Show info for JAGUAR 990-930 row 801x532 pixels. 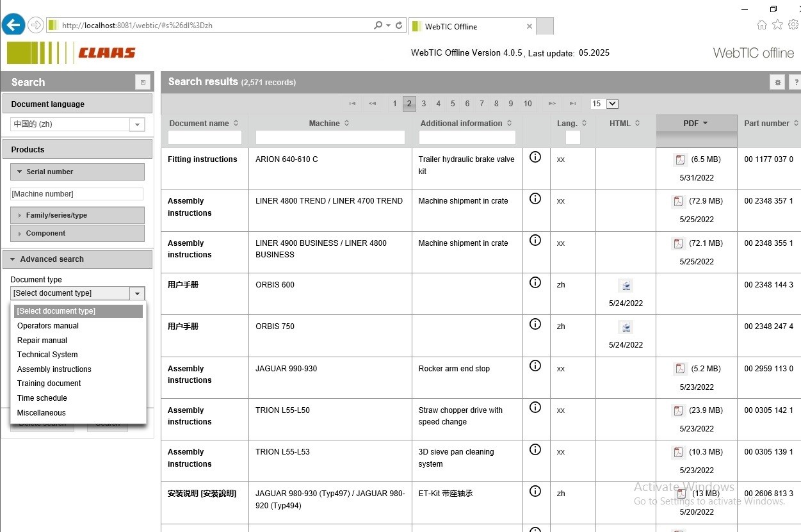coord(535,366)
